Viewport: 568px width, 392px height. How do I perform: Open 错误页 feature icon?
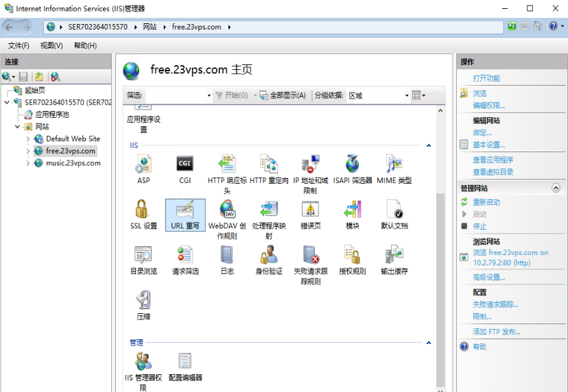coord(311,215)
